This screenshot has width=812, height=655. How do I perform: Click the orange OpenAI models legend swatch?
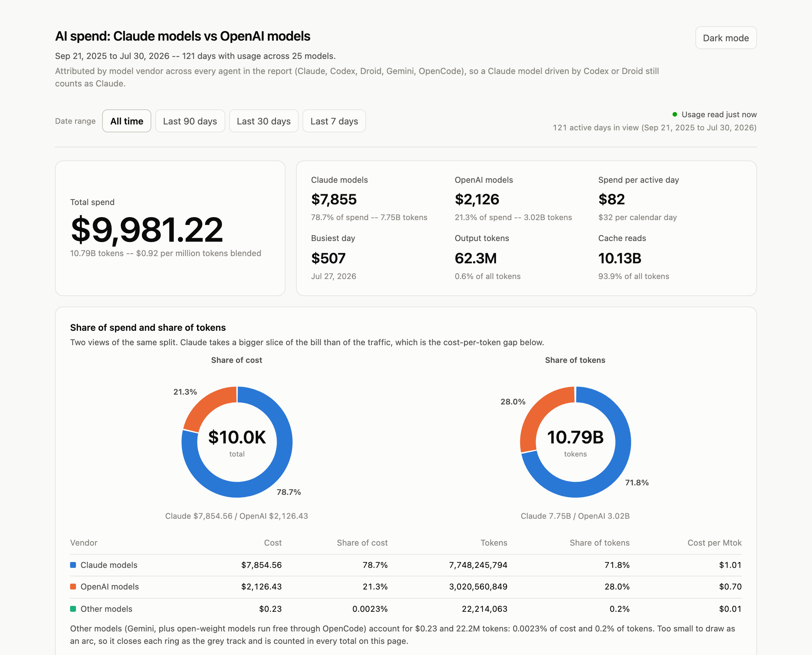coord(73,586)
